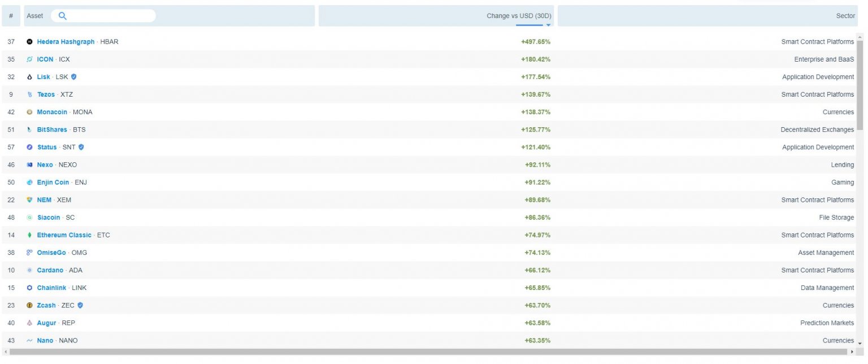The image size is (868, 364).
Task: Click the vertical scrollbar thumb
Action: (x=860, y=85)
